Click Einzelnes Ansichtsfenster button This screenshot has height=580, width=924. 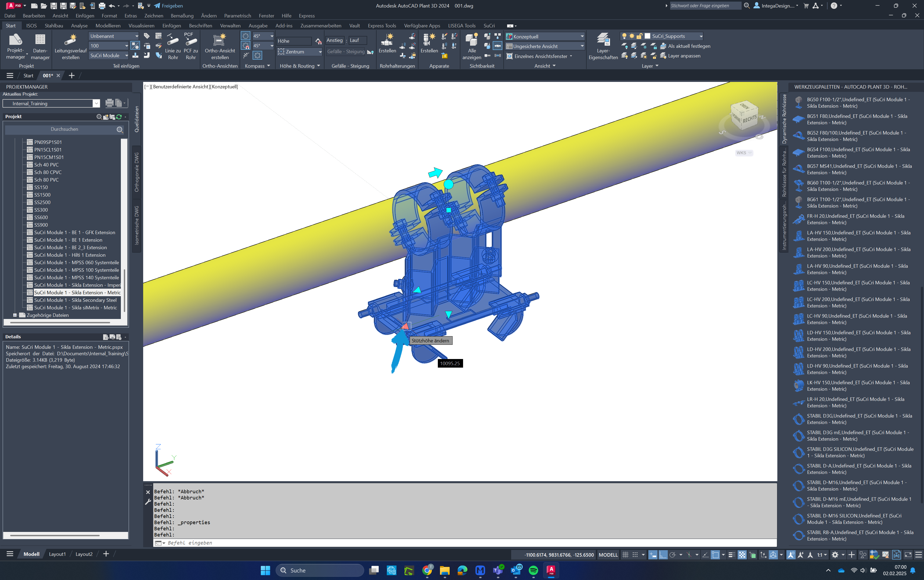539,56
